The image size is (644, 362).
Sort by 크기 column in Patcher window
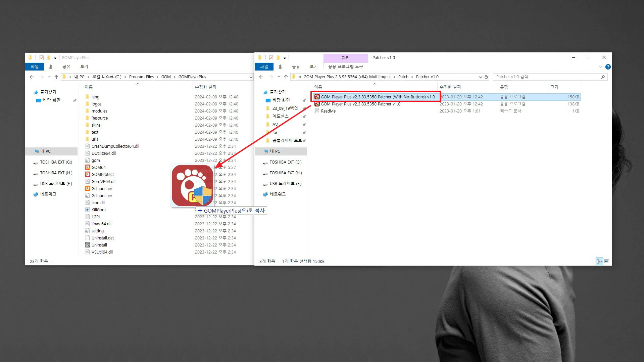point(554,87)
